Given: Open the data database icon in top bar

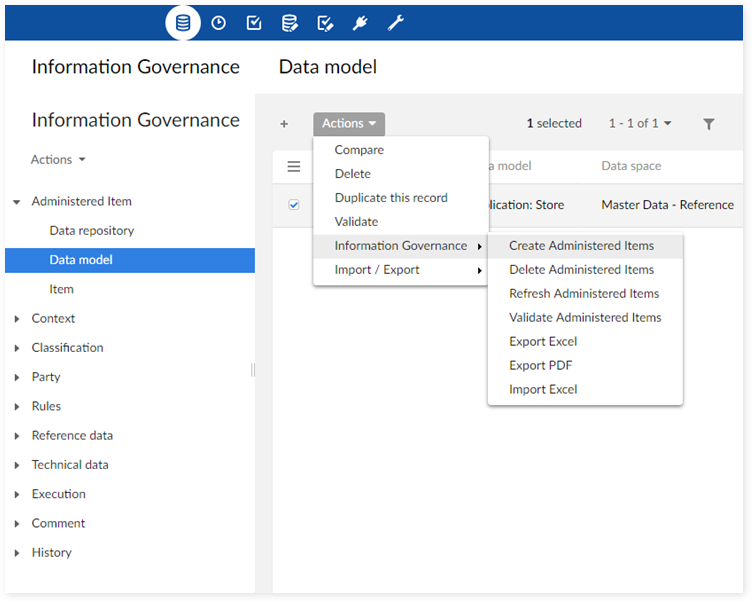Looking at the screenshot, I should tap(183, 22).
